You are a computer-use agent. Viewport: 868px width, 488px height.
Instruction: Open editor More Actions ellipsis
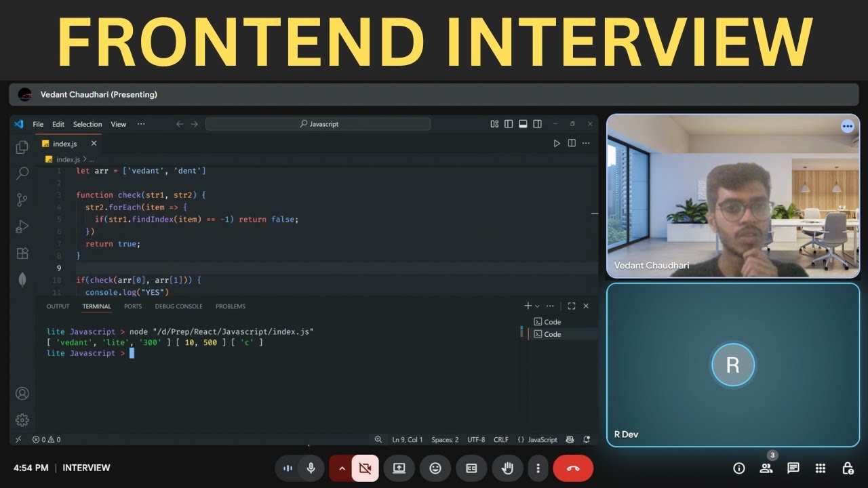click(586, 144)
